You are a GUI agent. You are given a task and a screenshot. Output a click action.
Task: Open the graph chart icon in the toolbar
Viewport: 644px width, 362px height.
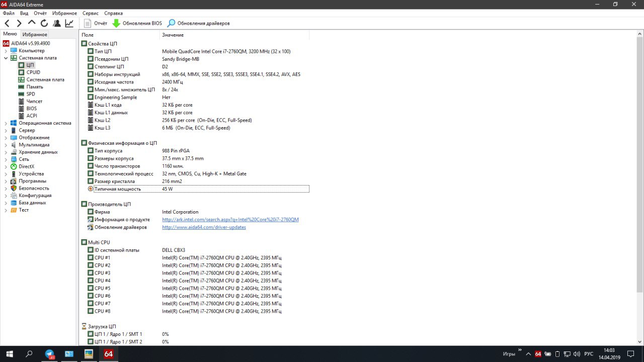(69, 23)
